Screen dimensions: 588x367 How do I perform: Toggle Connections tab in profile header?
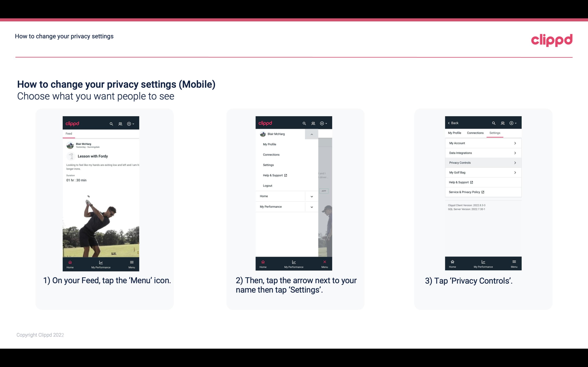pos(474,133)
